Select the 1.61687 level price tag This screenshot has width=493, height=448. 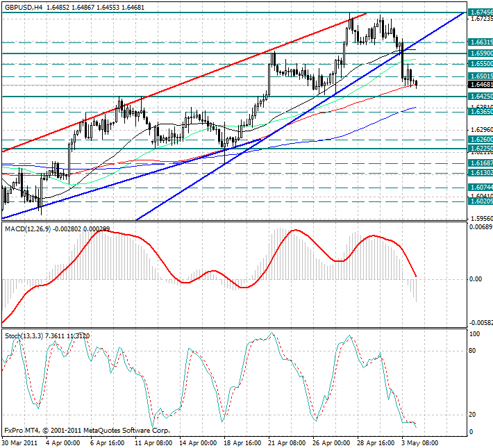coord(481,163)
